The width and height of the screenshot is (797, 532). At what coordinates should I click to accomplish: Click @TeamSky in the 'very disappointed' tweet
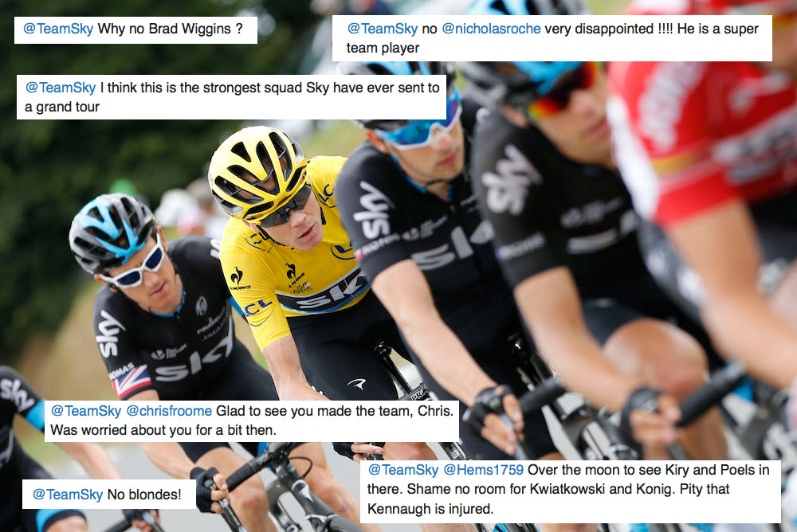(383, 29)
